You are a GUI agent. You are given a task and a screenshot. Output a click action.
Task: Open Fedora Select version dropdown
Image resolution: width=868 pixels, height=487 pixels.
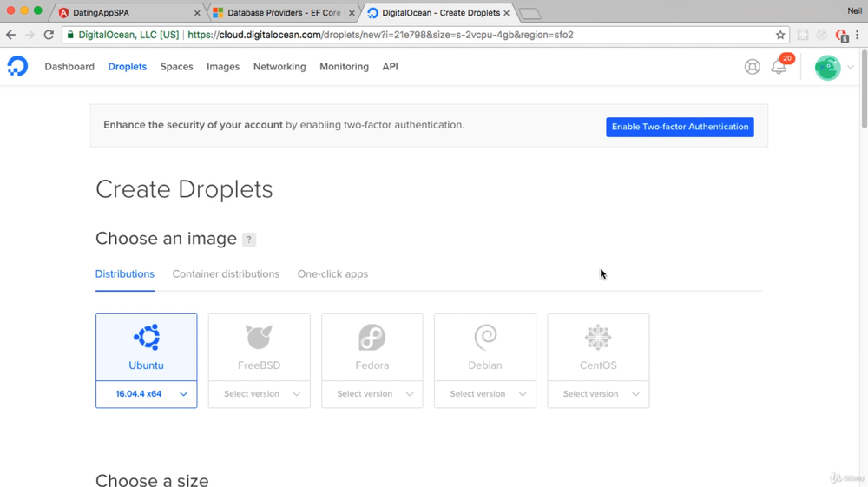click(x=372, y=394)
